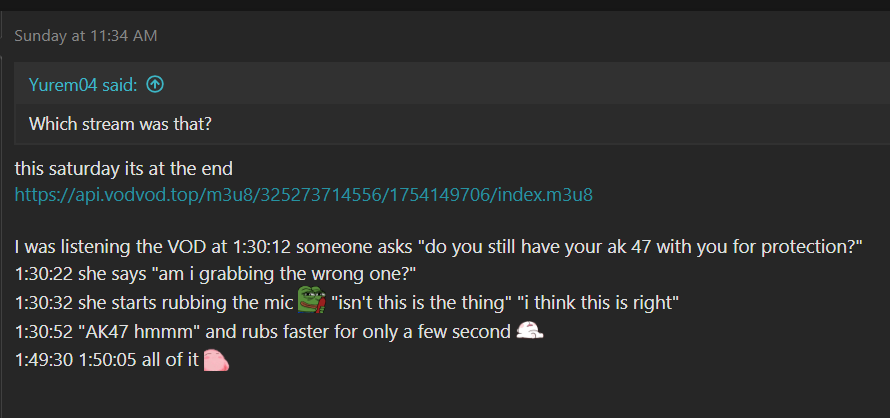Click the quote header bar right of Yurem04
The width and height of the screenshot is (890, 418).
[x=500, y=85]
